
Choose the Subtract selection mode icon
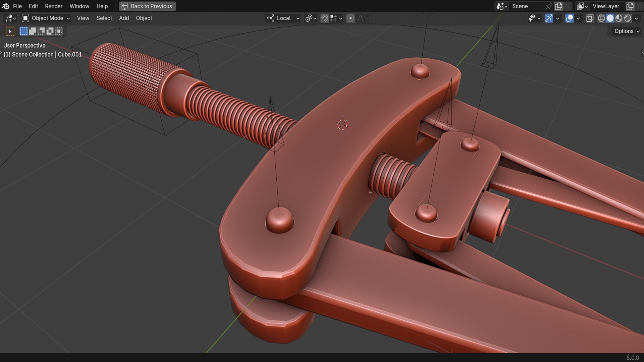tap(41, 31)
